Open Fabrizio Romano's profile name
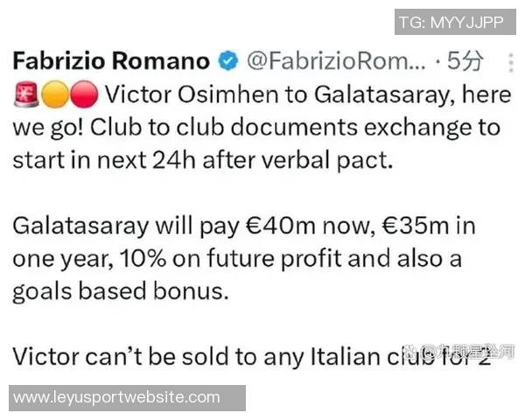The height and width of the screenshot is (420, 525). click(110, 61)
